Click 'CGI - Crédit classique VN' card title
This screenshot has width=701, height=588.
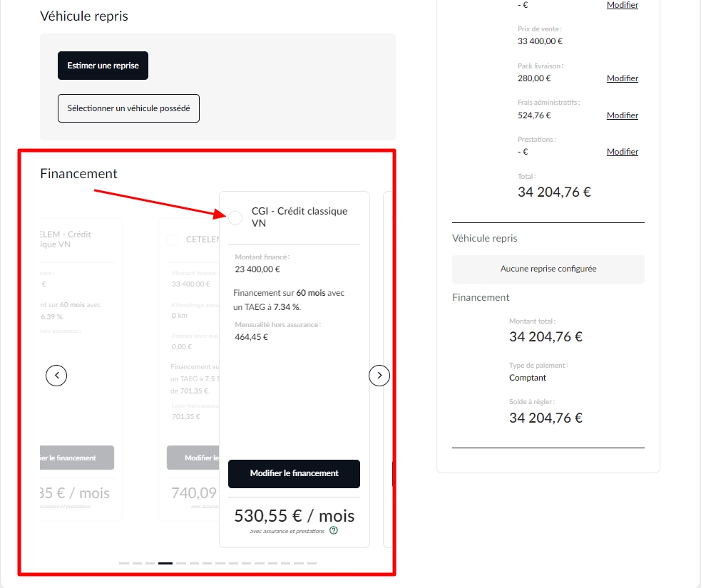point(300,217)
